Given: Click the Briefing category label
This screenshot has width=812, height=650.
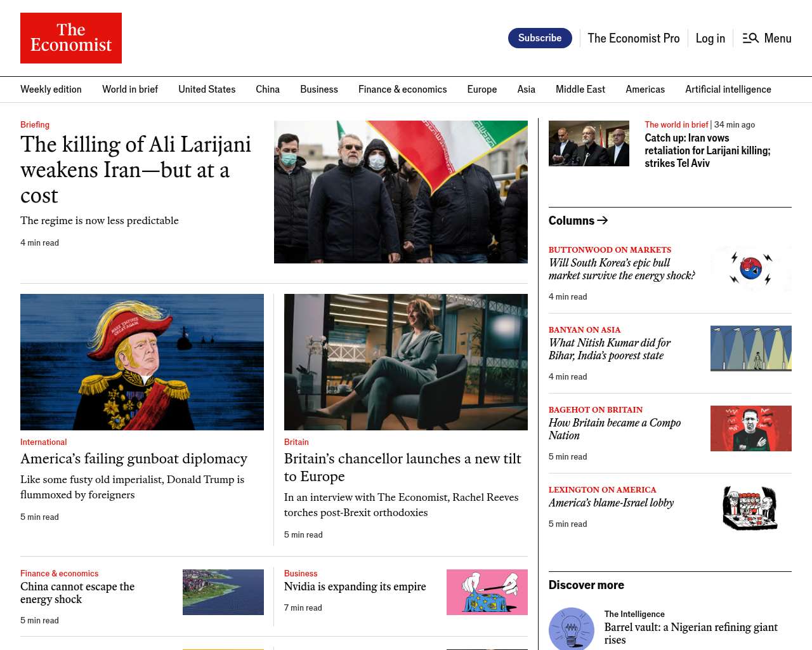Looking at the screenshot, I should point(35,124).
